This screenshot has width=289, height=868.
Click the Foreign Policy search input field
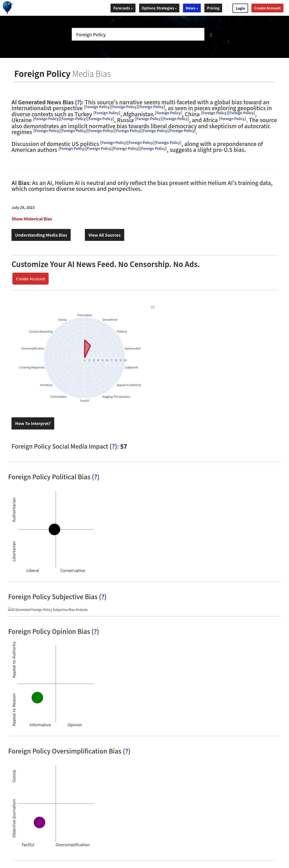pyautogui.click(x=138, y=34)
